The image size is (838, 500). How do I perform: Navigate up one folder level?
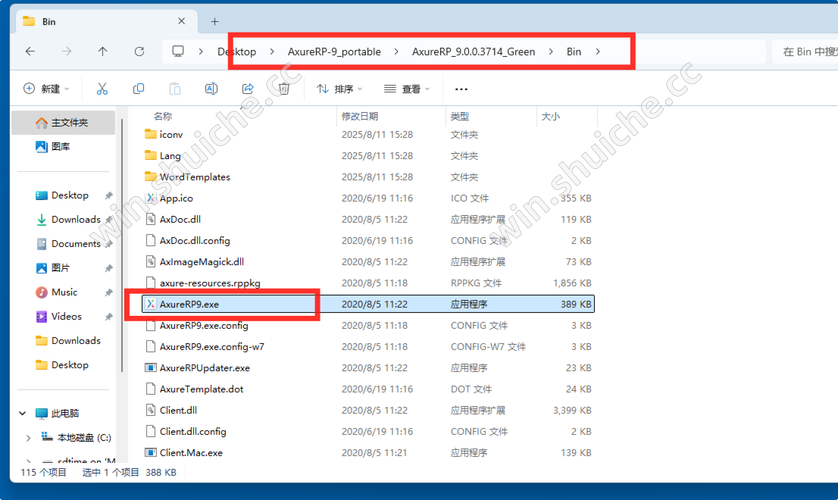(103, 51)
